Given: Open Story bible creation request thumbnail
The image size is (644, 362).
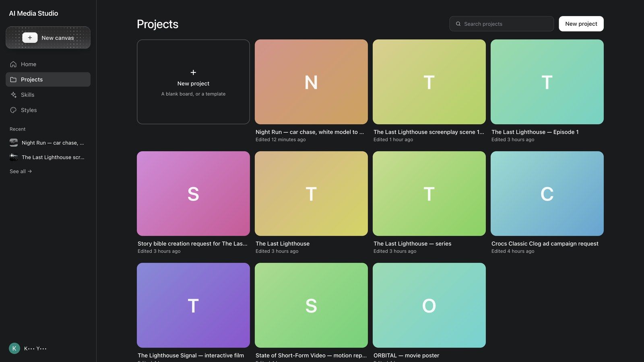Looking at the screenshot, I should [x=193, y=193].
